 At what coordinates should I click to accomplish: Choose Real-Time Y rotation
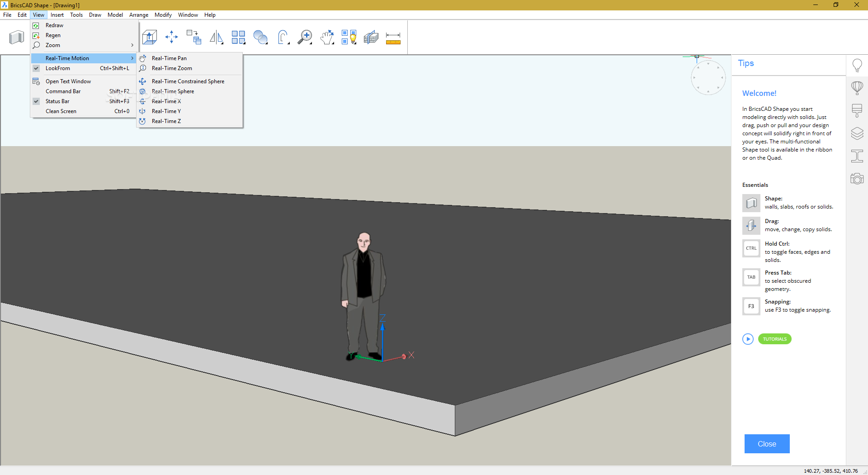click(190, 111)
